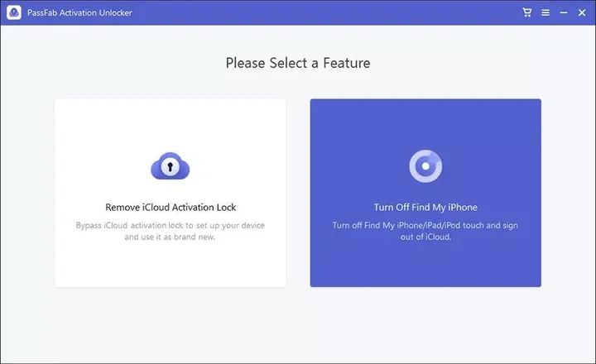Select Remove iCloud Activation Lock title

click(171, 207)
